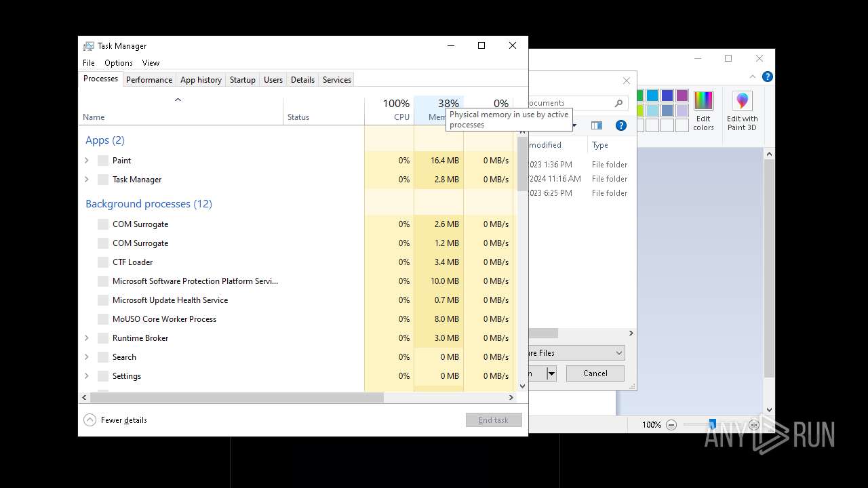
Task: Click Task Manager horizontal scrollbar
Action: tap(237, 398)
